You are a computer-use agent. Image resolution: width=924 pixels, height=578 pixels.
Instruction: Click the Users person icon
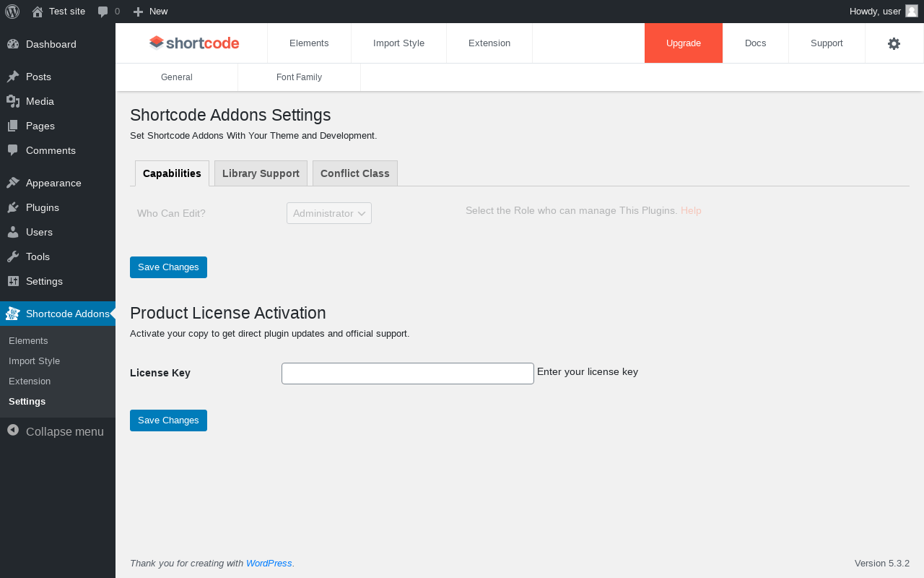[x=13, y=232]
